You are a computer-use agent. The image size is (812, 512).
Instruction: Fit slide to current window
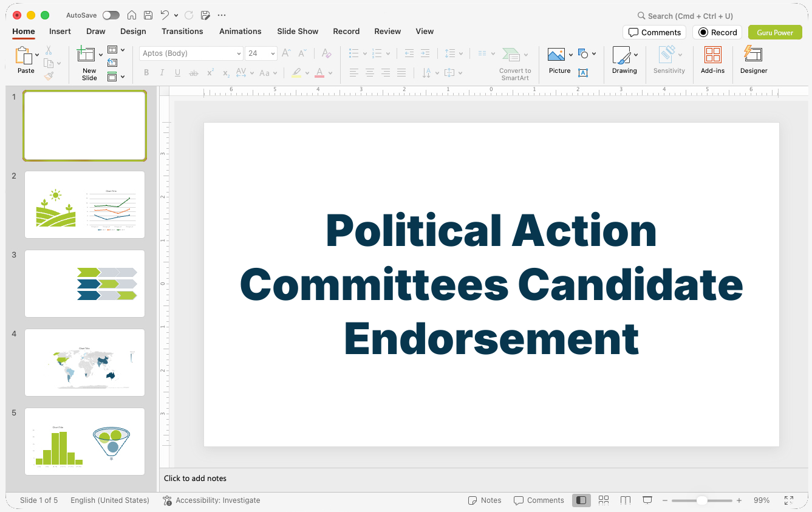tap(789, 500)
